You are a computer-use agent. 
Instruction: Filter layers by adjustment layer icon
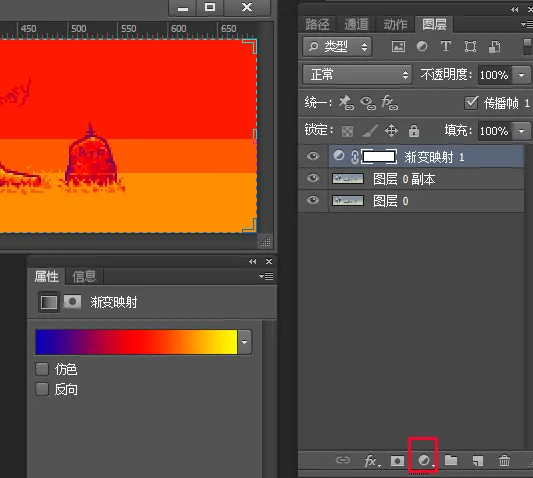coord(422,46)
